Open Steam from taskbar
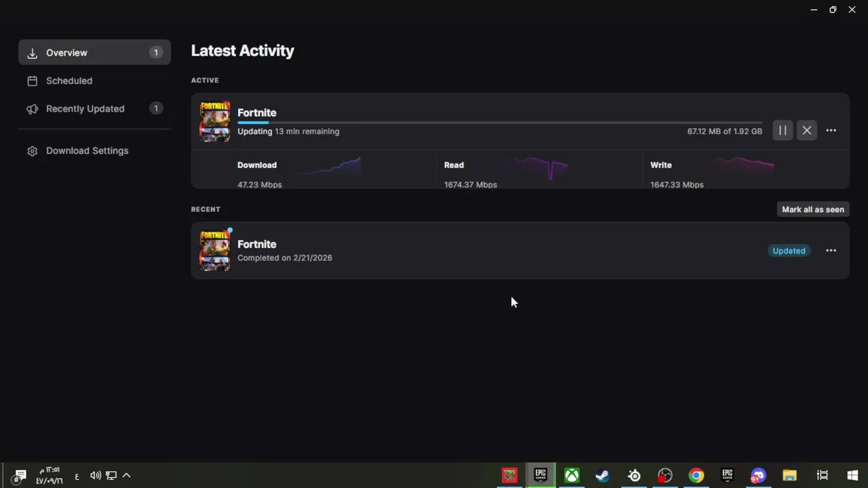868x488 pixels. pyautogui.click(x=602, y=476)
